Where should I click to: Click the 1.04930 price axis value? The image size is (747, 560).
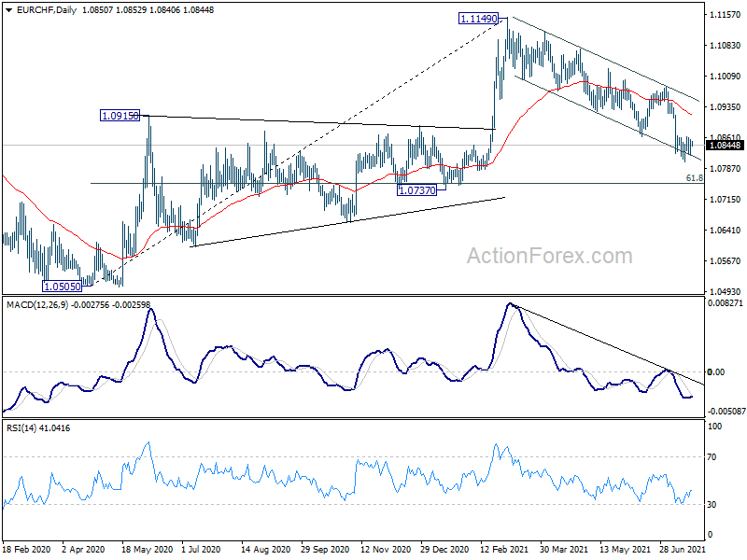click(x=726, y=292)
